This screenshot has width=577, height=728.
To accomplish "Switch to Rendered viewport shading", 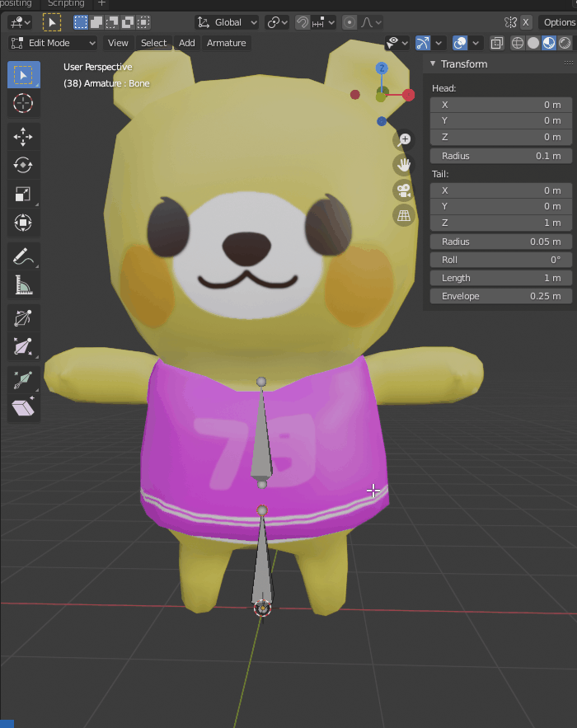I will [x=565, y=43].
